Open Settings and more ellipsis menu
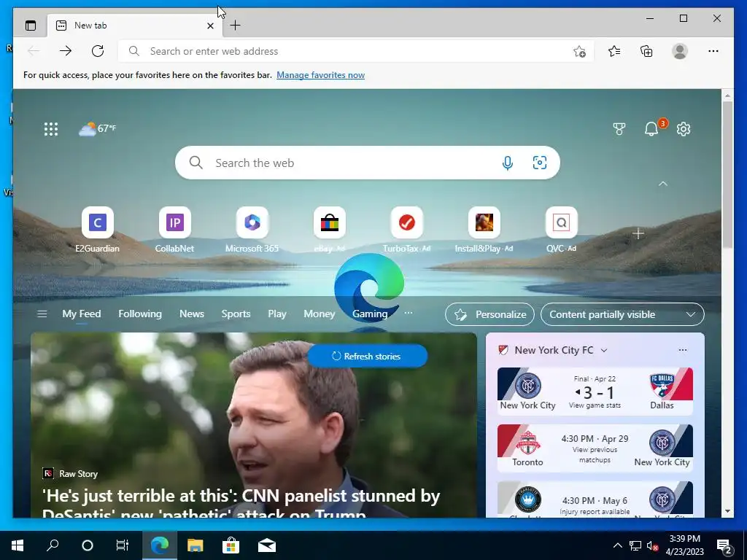This screenshot has height=560, width=747. pyautogui.click(x=713, y=51)
